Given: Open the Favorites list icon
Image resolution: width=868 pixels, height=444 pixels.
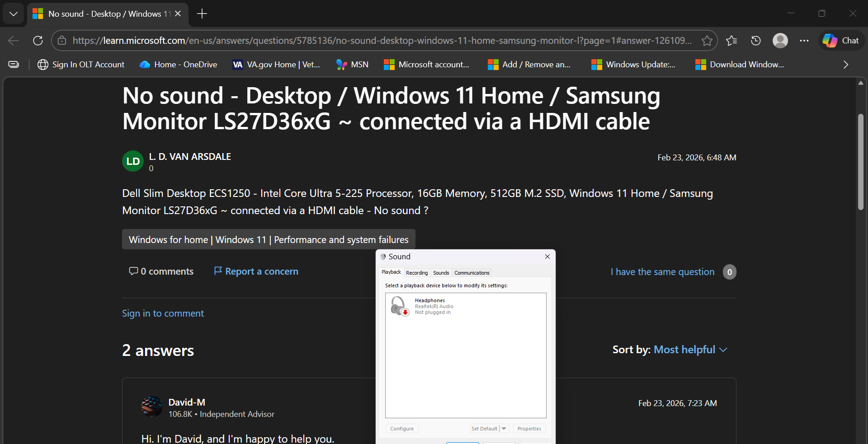Looking at the screenshot, I should click(x=731, y=41).
